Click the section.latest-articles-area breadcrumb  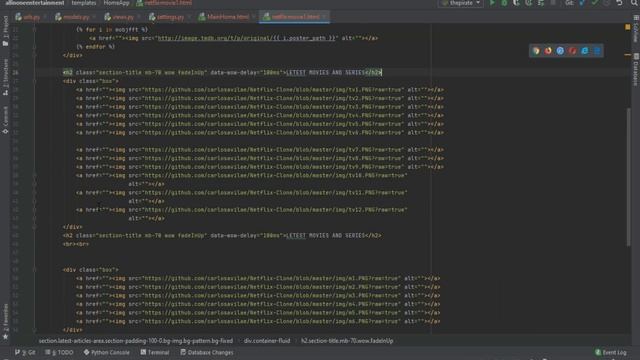click(x=136, y=341)
